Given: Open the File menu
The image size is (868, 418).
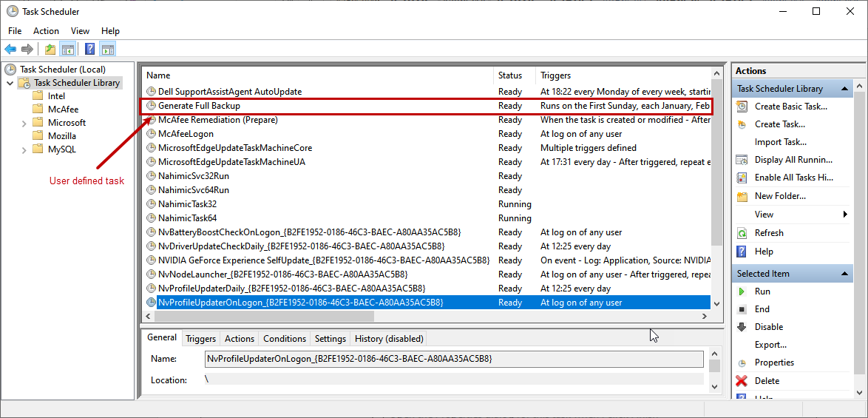Looking at the screenshot, I should click(15, 31).
